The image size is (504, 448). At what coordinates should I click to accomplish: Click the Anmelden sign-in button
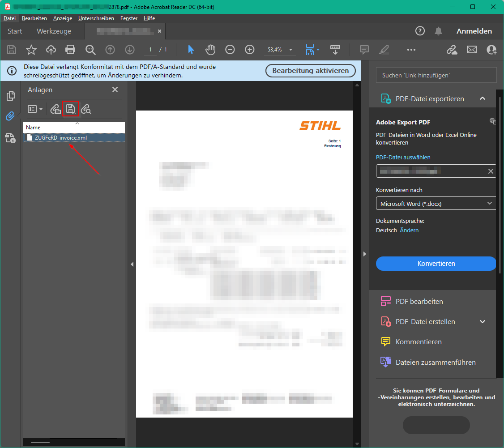pyautogui.click(x=474, y=31)
